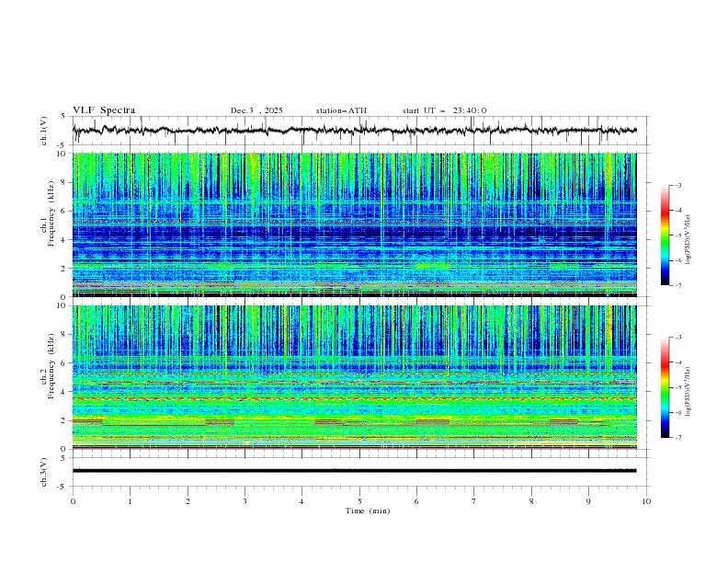728x563 pixels.
Task: Click the "ch.1(V)" waveform axis label
Action: click(43, 131)
